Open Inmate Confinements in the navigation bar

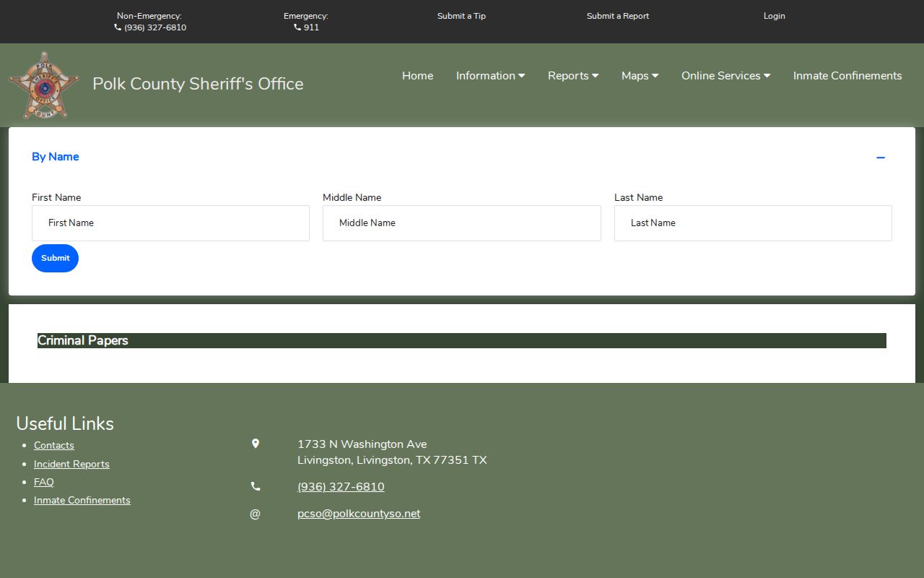[x=847, y=76]
